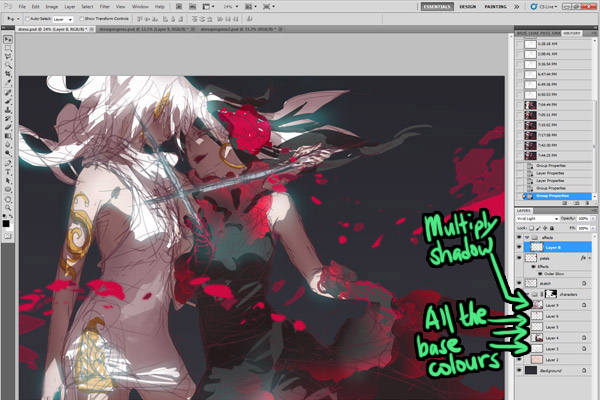600x400 pixels.
Task: Select the Rectangular Marquee tool
Action: (x=8, y=48)
